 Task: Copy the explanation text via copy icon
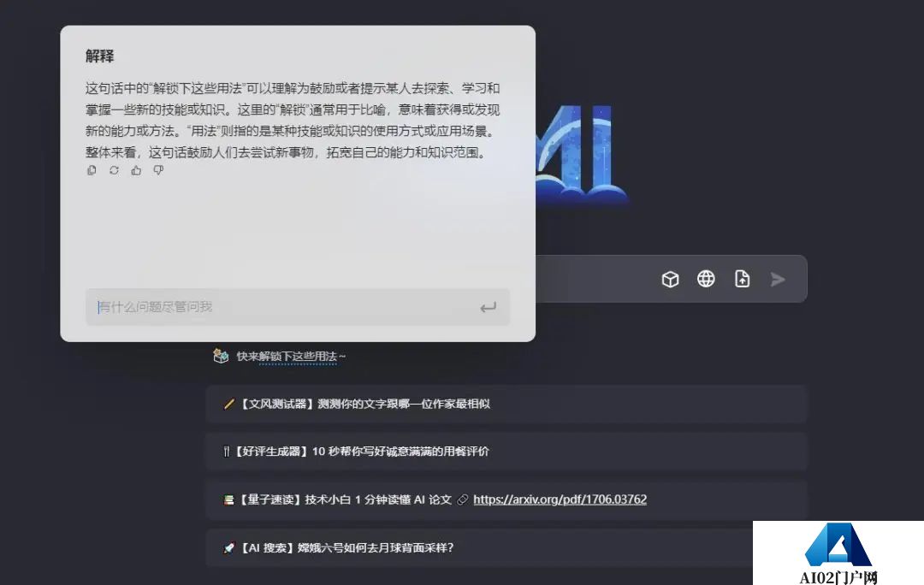point(92,170)
